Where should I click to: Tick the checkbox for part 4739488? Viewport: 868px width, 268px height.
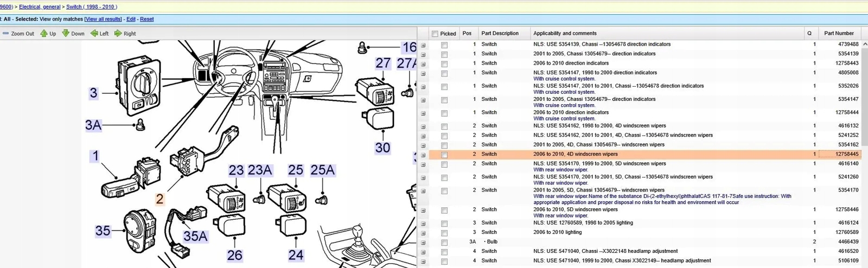[x=444, y=45]
